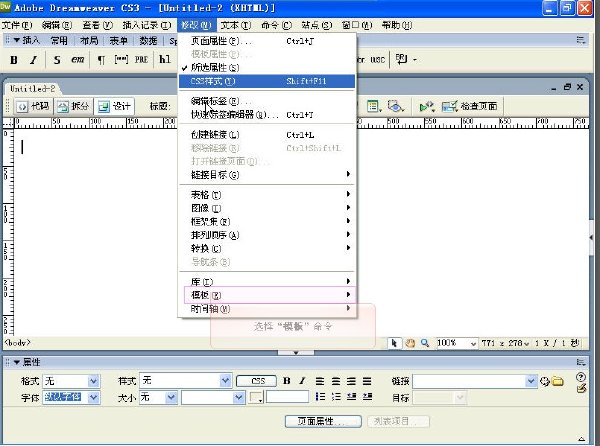Click the 页面属性... button in Properties
This screenshot has width=600, height=446.
(x=323, y=422)
